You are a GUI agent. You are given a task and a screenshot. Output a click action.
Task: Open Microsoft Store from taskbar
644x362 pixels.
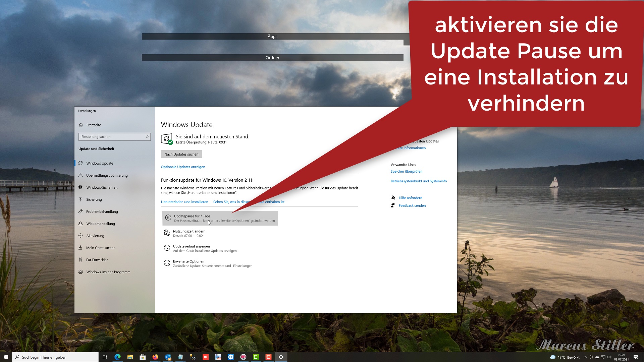click(x=143, y=357)
